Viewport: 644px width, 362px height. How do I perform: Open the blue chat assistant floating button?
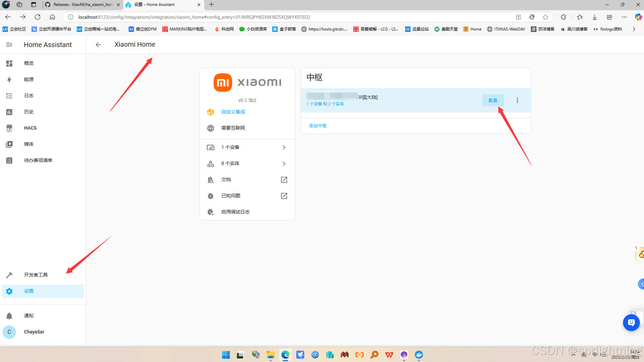pos(631,322)
